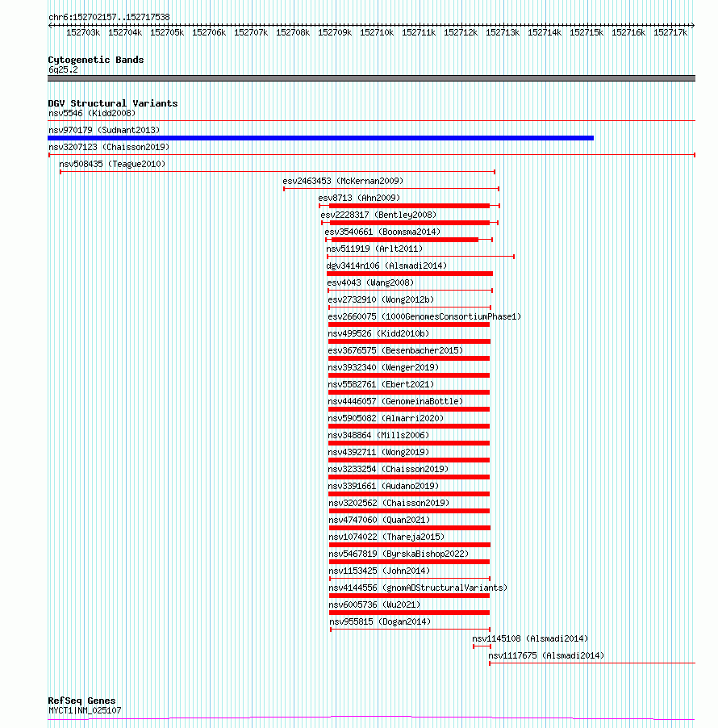Click the 152710k ruler position label
This screenshot has height=728, width=718.
coord(377,32)
